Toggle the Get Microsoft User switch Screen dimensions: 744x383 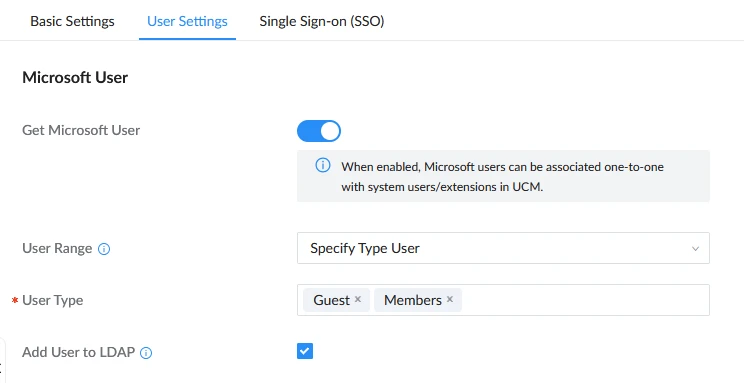point(319,131)
